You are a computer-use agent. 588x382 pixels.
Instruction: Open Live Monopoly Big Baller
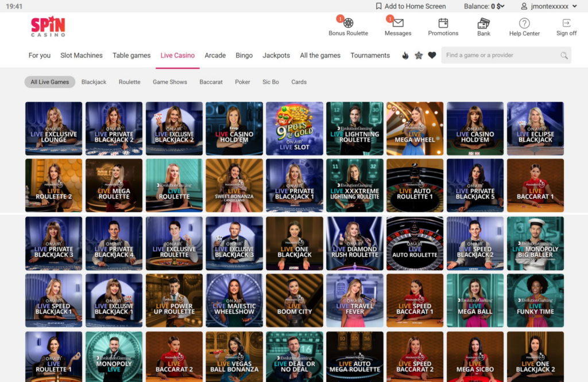(x=535, y=243)
